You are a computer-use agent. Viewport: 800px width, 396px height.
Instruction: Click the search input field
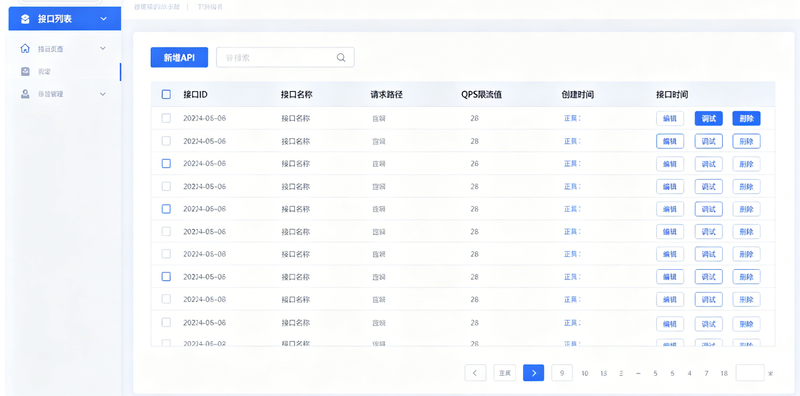point(285,58)
